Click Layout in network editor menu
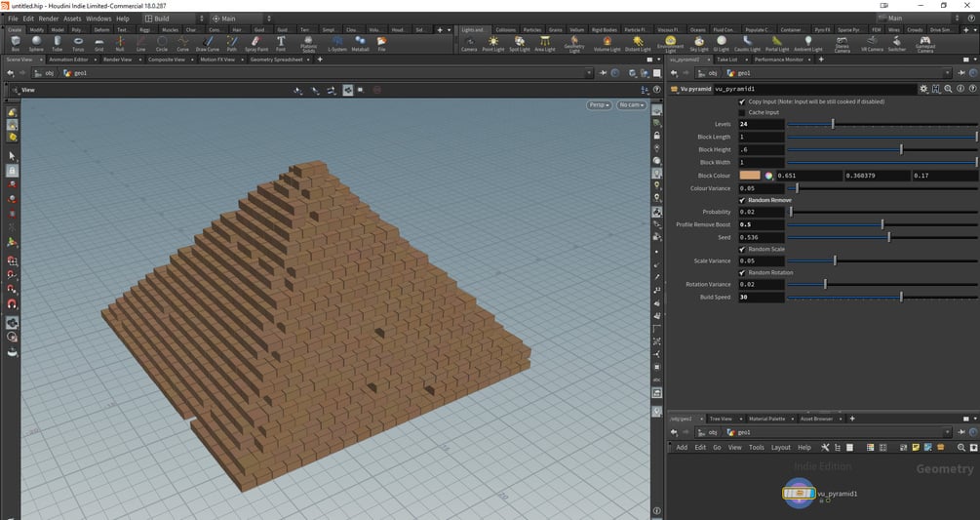This screenshot has height=520, width=980. click(780, 447)
